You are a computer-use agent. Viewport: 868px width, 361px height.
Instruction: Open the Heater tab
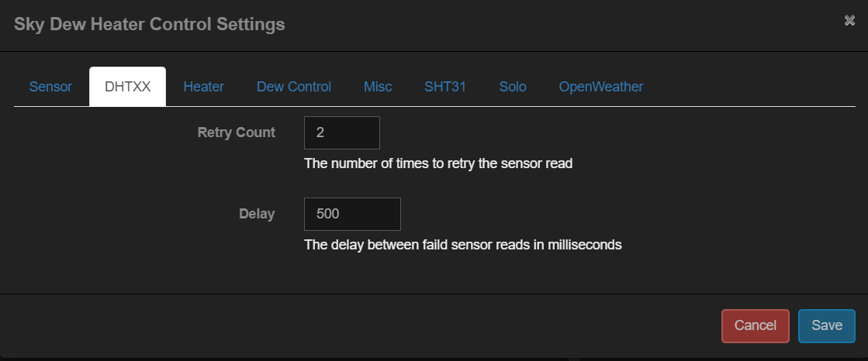[203, 87]
